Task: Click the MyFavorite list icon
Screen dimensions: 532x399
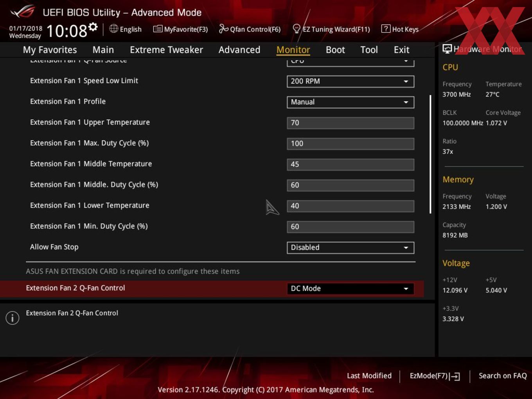Action: (158, 29)
